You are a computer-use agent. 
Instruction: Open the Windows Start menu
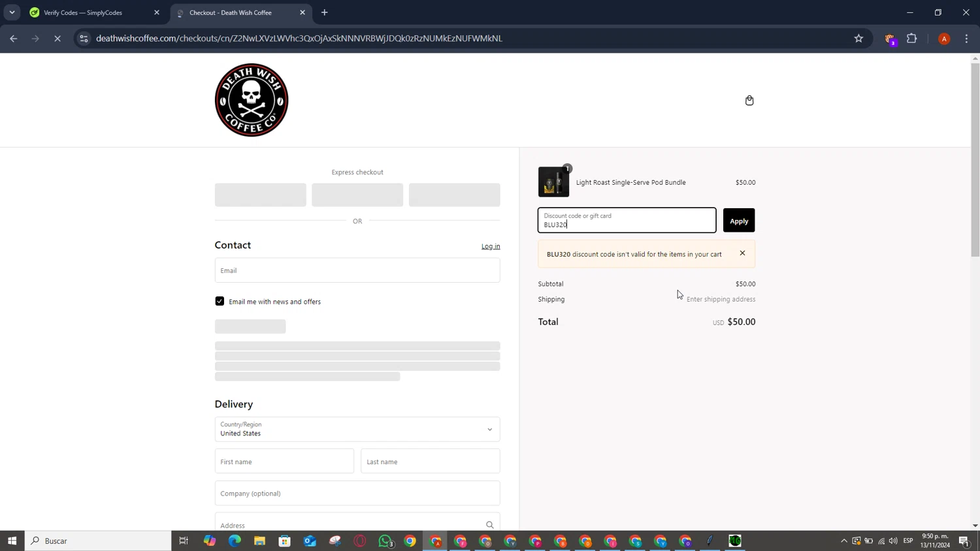[12, 541]
